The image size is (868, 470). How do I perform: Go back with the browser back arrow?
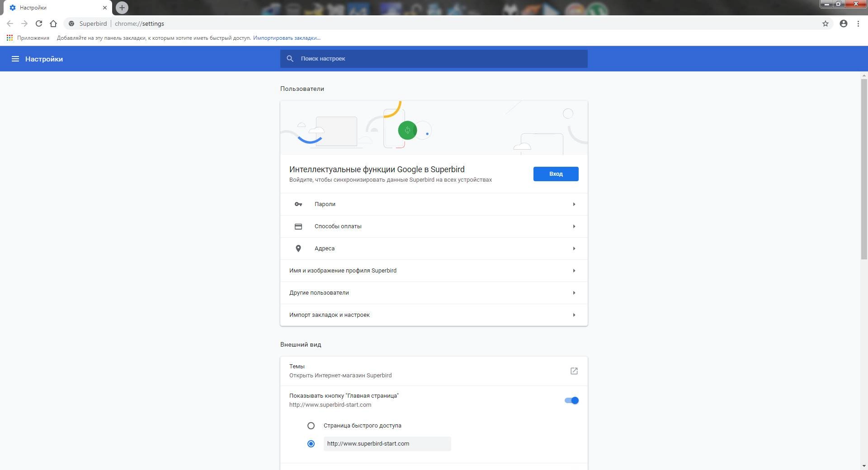[x=10, y=23]
